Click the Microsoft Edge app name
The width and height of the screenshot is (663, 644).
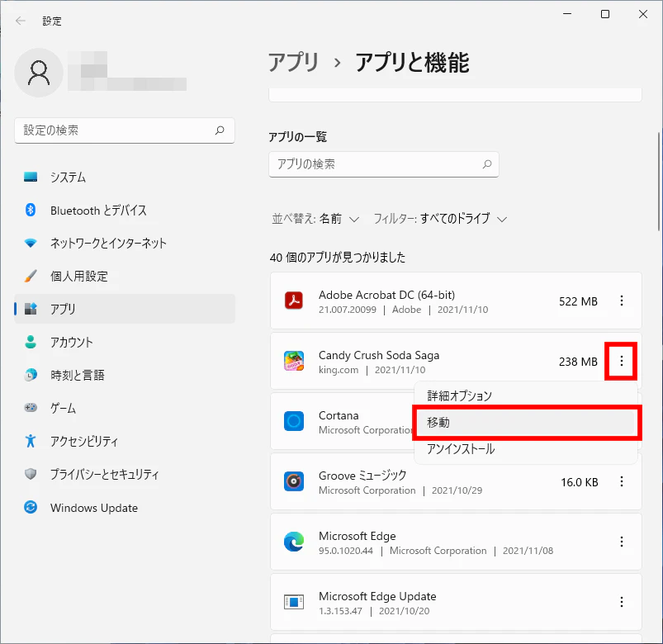pos(357,536)
